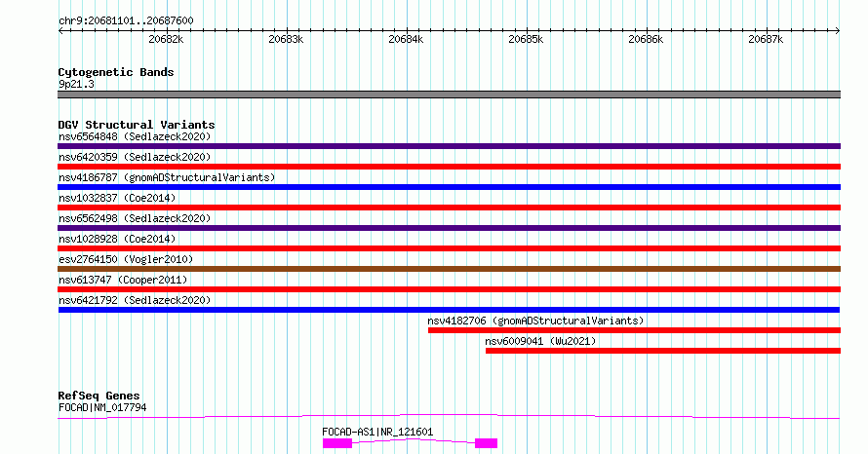Click the red bar under nsv4182706
The width and height of the screenshot is (868, 454).
point(634,330)
